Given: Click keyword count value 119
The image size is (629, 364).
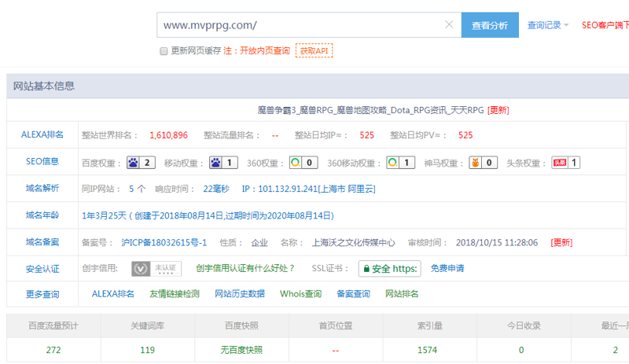Looking at the screenshot, I should point(147,350).
